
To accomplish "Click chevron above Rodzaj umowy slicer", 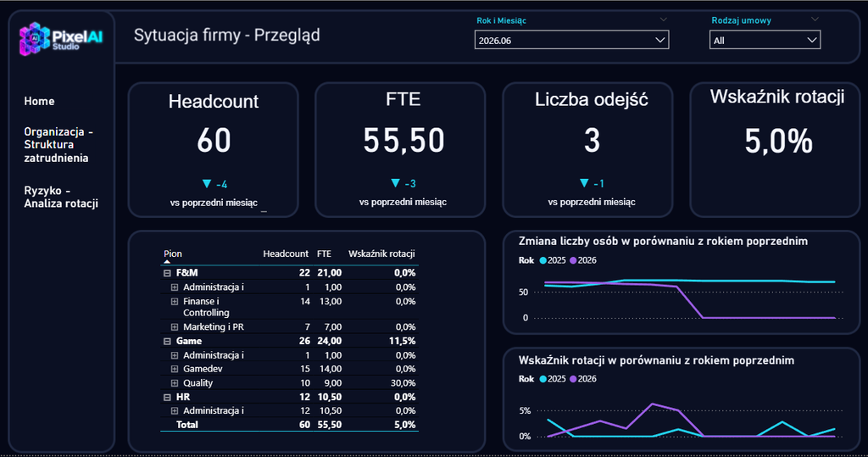I will tap(815, 20).
